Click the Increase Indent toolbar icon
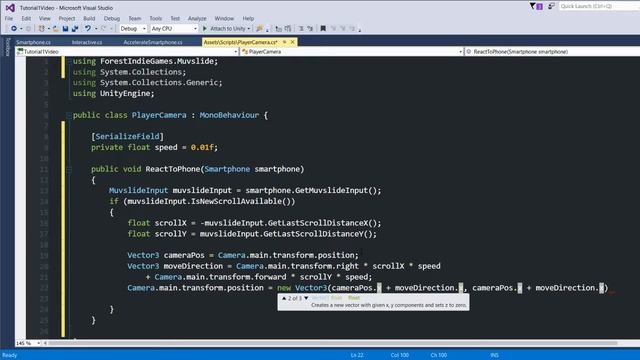Viewport: 640px width, 360px height. (x=310, y=29)
